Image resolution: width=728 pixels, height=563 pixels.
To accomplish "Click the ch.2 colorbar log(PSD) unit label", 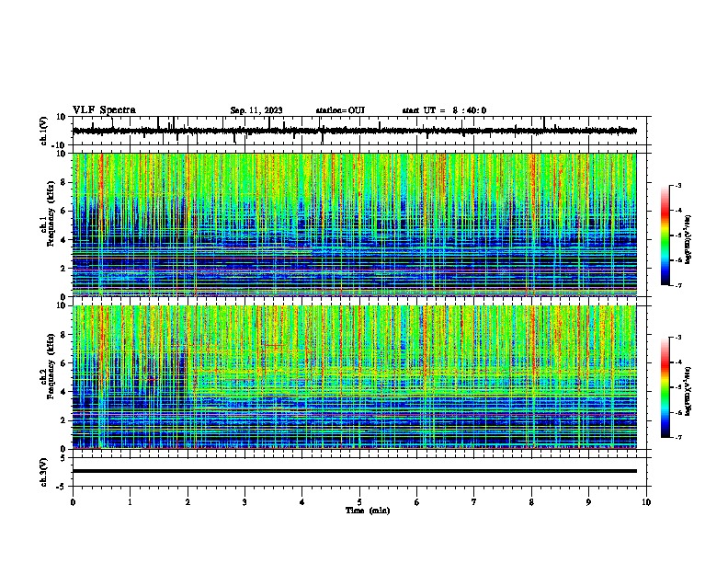I will [x=688, y=391].
